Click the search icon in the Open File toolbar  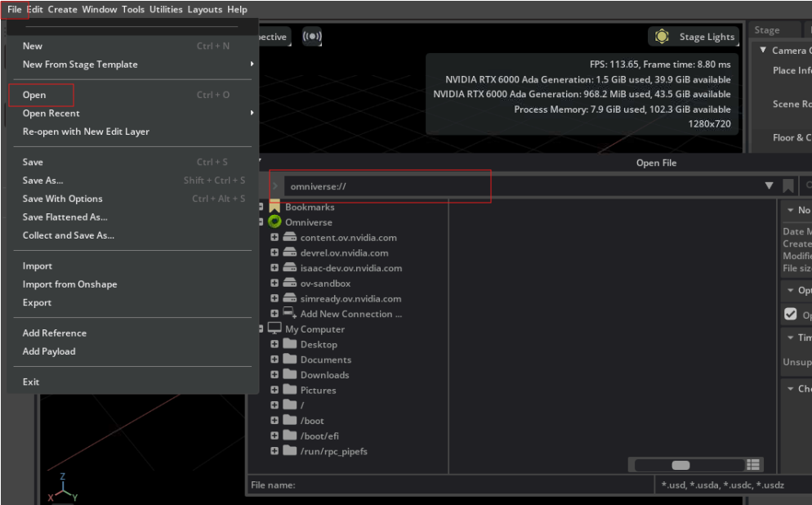807,185
